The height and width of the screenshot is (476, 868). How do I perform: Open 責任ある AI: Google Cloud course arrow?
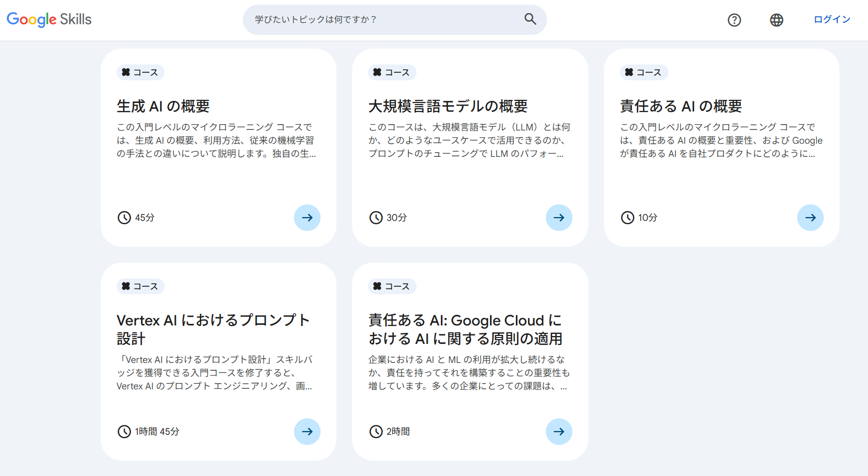coord(559,431)
